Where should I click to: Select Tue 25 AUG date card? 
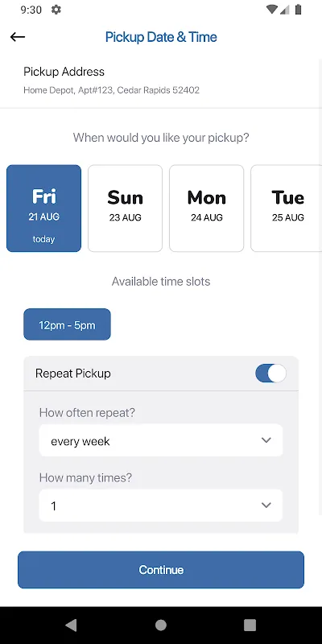tap(287, 208)
